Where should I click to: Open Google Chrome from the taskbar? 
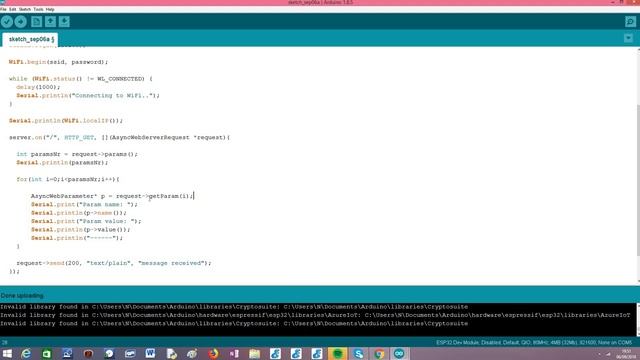379,353
